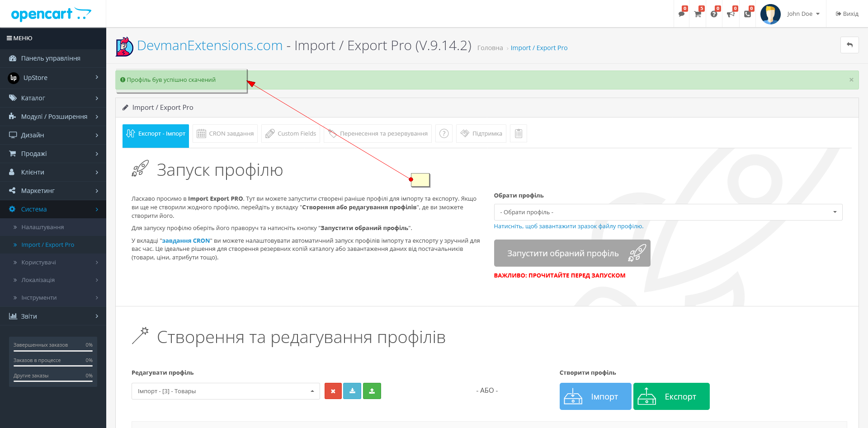Viewport: 868px width, 428px height.
Task: Switch to the Експорт - Імпорт tab
Action: (156, 136)
